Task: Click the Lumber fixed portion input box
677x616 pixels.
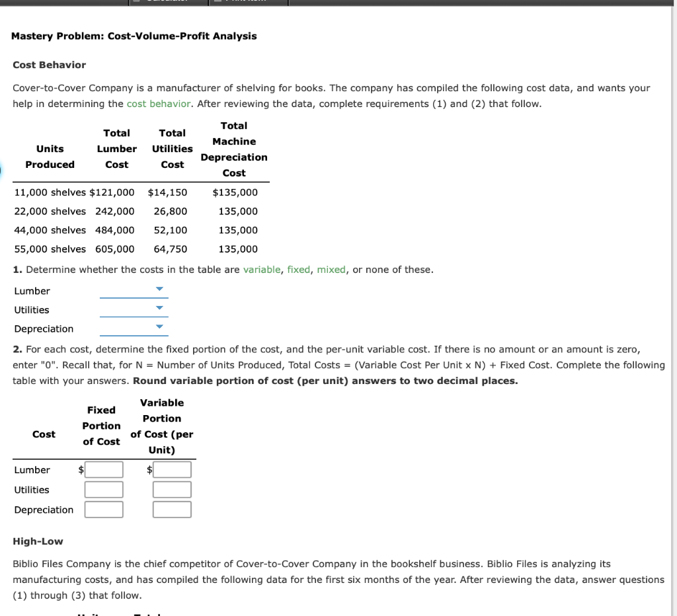Action: 104,469
